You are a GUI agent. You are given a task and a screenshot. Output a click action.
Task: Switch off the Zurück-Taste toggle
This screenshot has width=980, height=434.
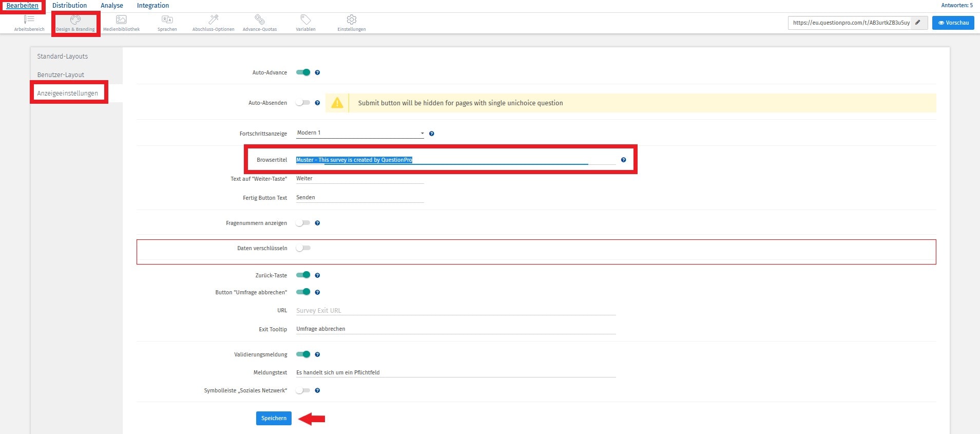(303, 275)
